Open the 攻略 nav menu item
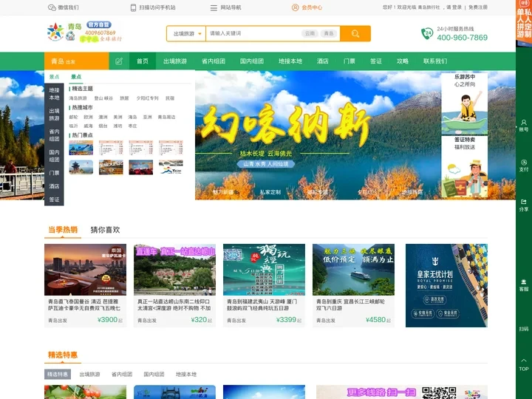The width and height of the screenshot is (532, 399). (403, 61)
